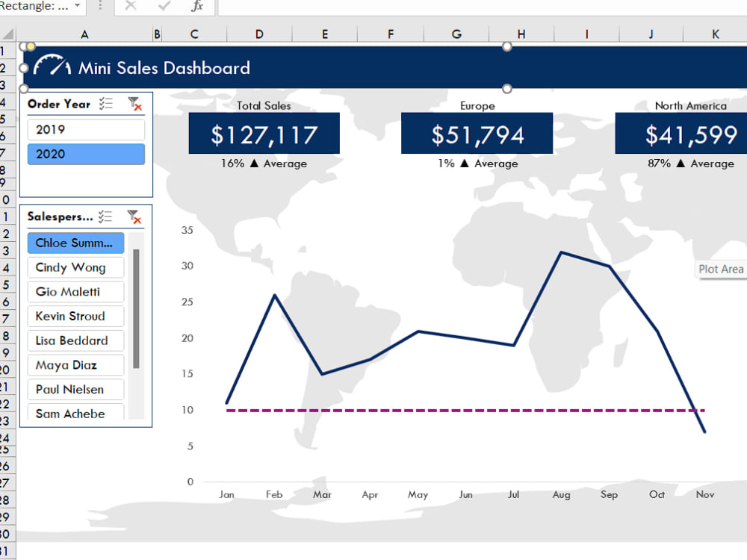Click the speedometer icon in dashboard header

click(52, 65)
